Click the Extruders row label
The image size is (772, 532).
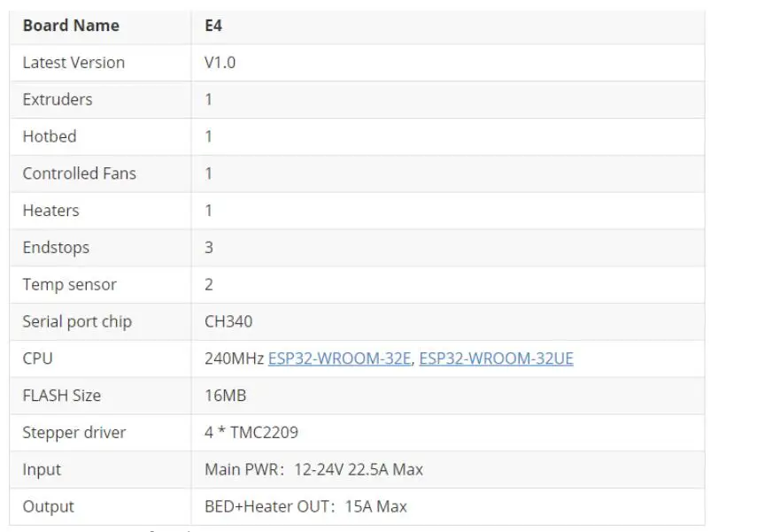point(58,99)
